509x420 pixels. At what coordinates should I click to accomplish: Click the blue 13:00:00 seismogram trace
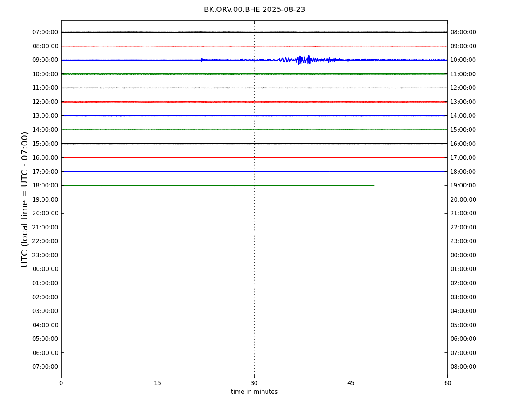(254, 116)
